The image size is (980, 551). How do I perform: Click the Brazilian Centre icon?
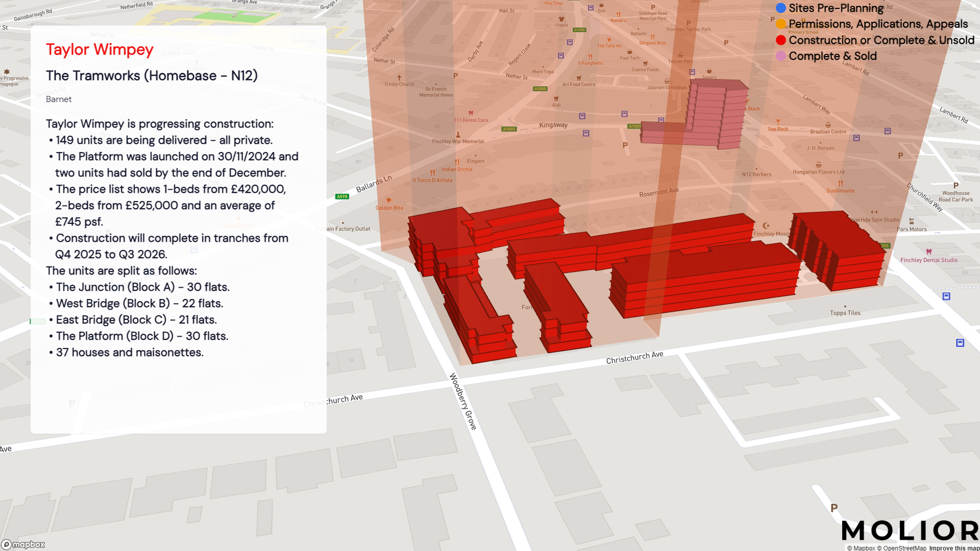click(828, 124)
